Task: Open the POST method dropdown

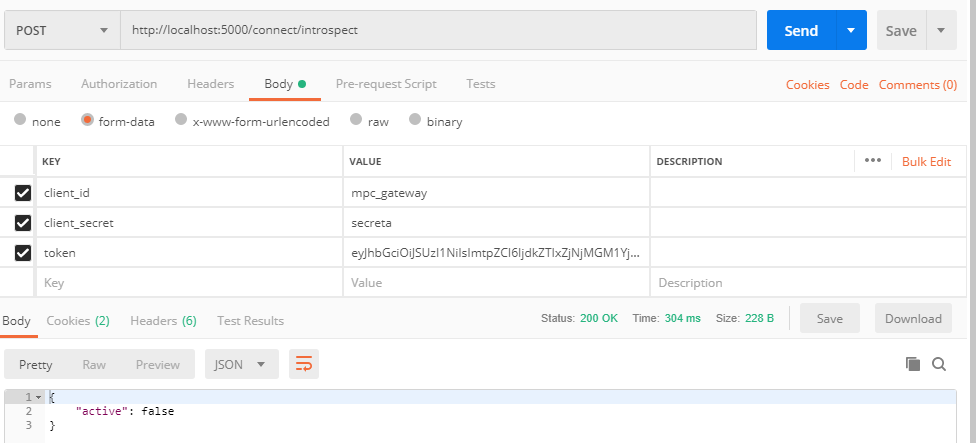Action: 62,31
